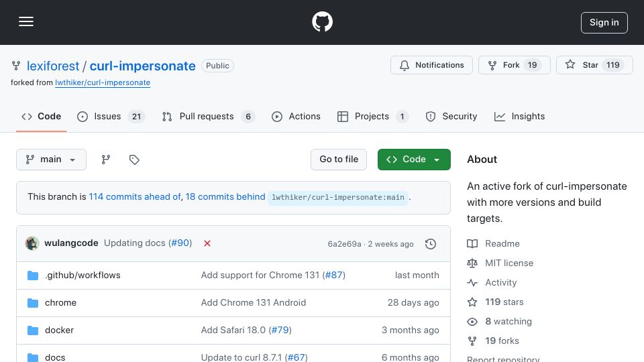Click the MIT license scales icon

[x=472, y=263]
